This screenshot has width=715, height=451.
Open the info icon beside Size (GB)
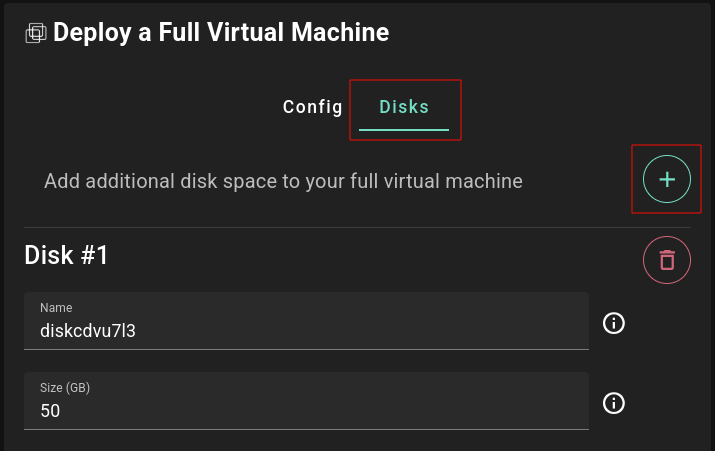pyautogui.click(x=614, y=403)
